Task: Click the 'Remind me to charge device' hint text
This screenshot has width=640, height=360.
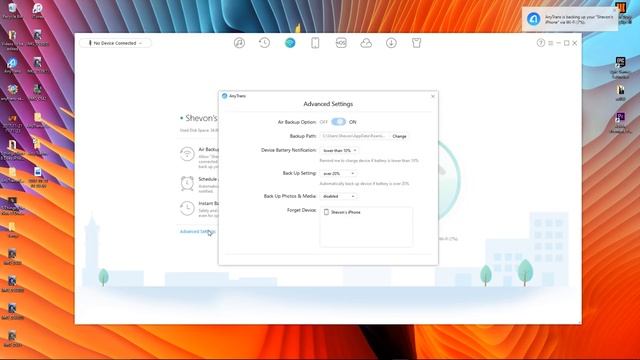Action: 369,161
